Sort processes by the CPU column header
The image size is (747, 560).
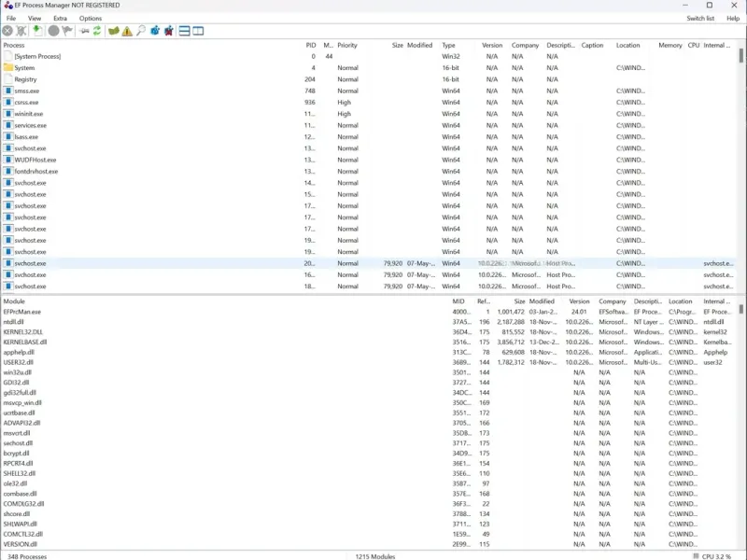tap(694, 45)
